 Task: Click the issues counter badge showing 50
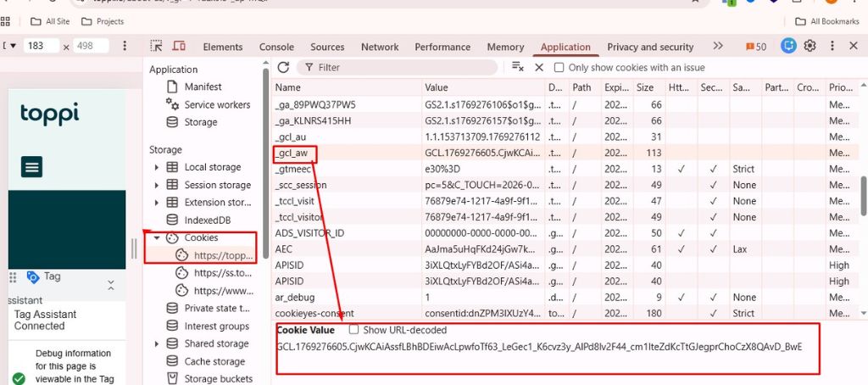[756, 47]
